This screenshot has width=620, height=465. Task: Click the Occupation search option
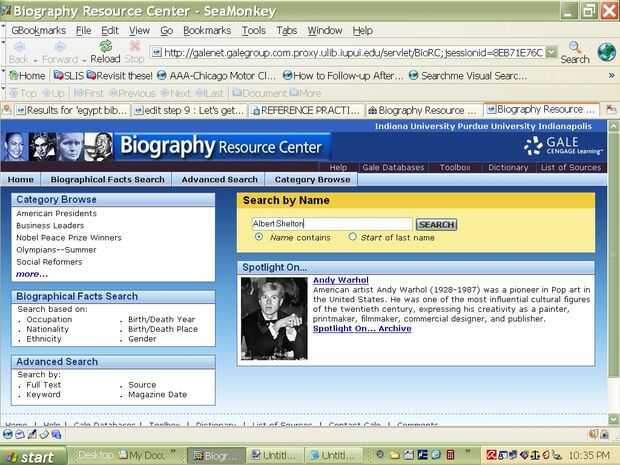49,319
